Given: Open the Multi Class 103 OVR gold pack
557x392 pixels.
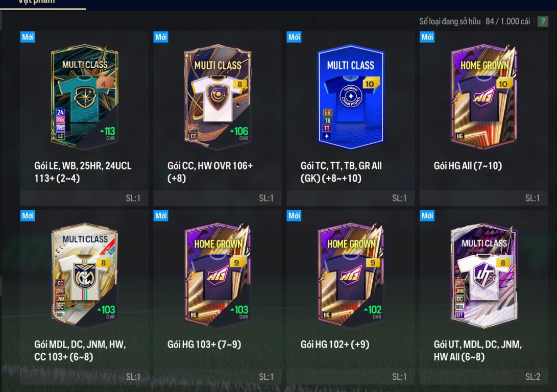Looking at the screenshot, I should 85,275.
